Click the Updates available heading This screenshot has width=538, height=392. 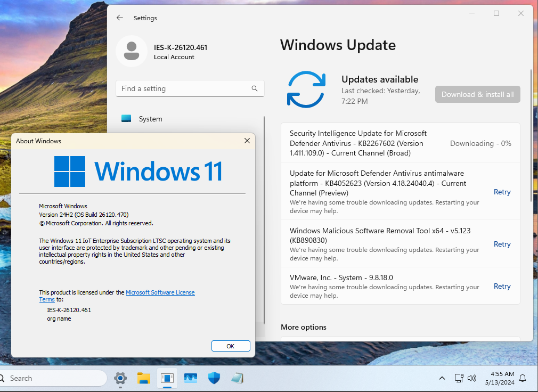379,79
